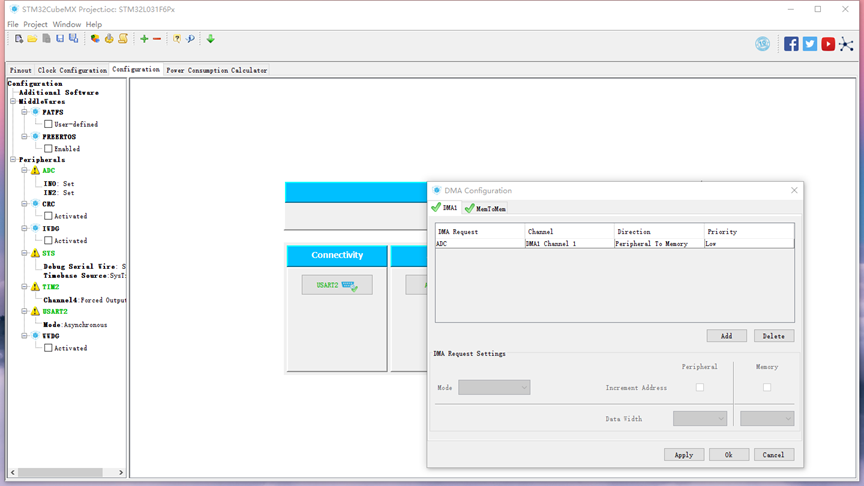Switch to the Clock Configuration tab

(x=72, y=70)
